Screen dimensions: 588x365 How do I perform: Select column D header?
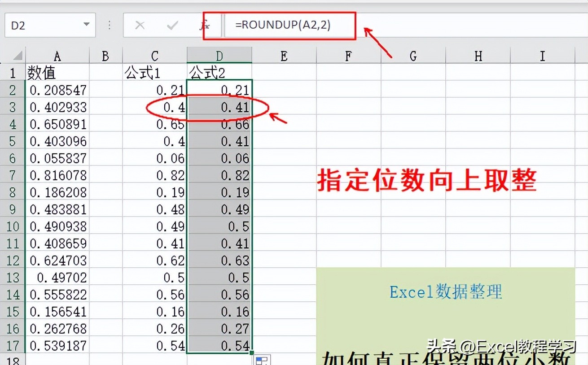tap(219, 56)
